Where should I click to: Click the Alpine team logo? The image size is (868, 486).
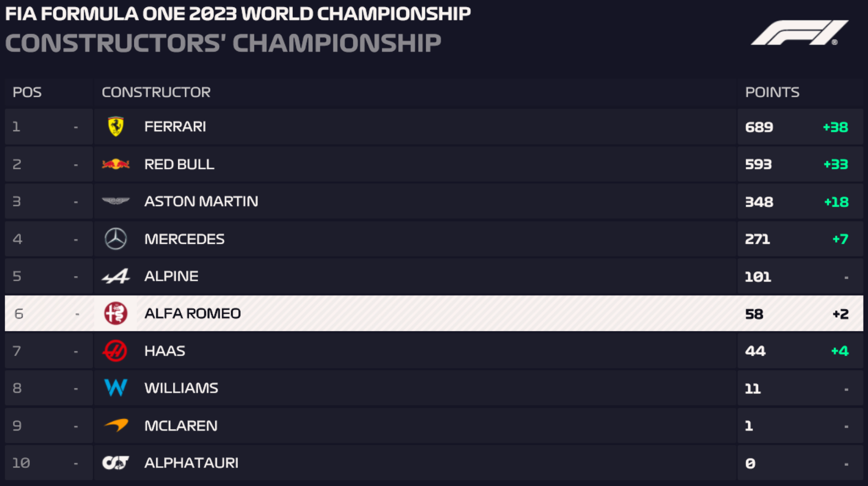click(115, 276)
